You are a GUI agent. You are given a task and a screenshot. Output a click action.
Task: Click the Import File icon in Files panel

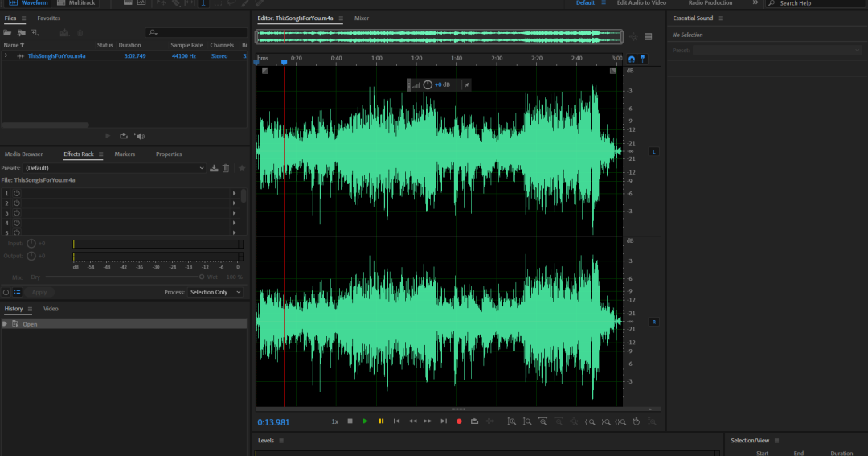[x=21, y=33]
